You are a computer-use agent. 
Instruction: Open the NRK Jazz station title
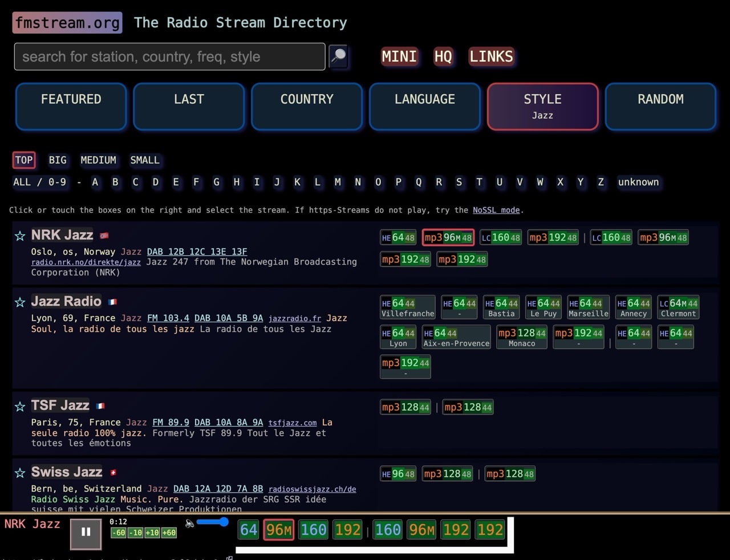click(x=62, y=235)
